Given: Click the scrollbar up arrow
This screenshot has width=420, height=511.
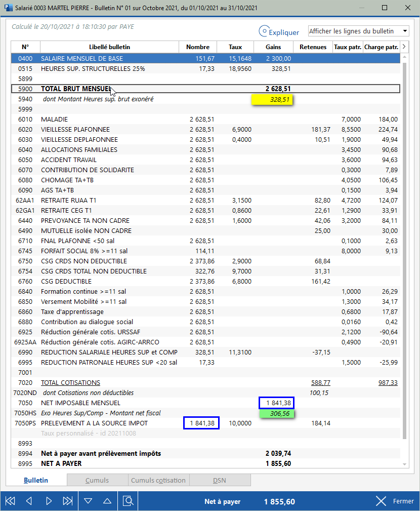Looking at the screenshot, I should point(405,57).
